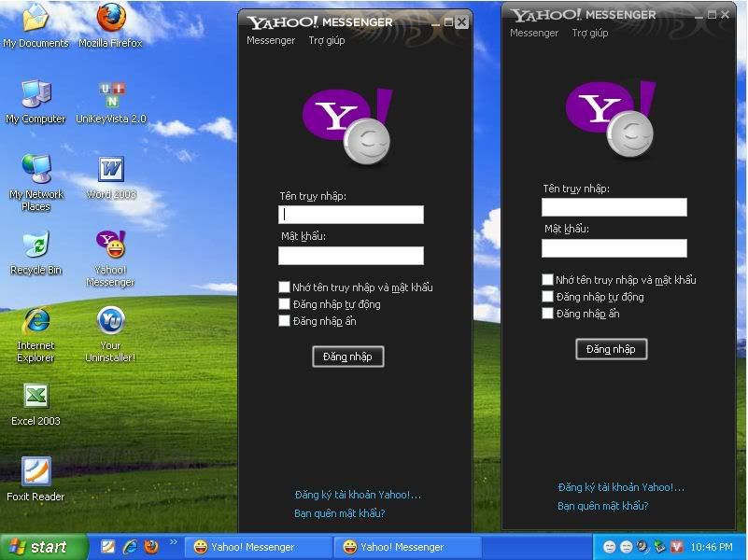
Task: Click Đăng nhập button in left window
Action: (347, 357)
